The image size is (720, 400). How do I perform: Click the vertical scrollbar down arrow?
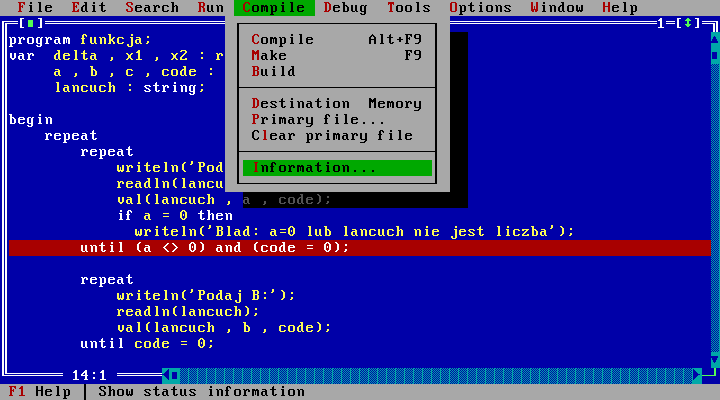[713, 359]
